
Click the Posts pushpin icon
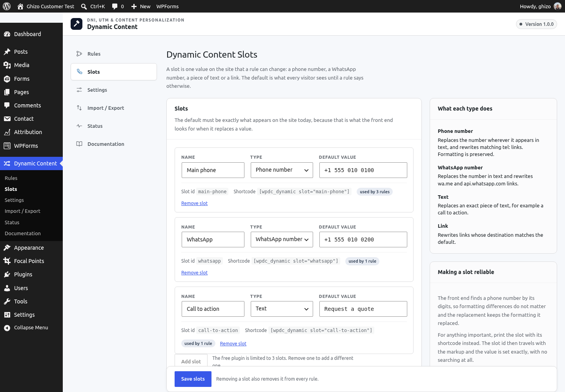7,52
